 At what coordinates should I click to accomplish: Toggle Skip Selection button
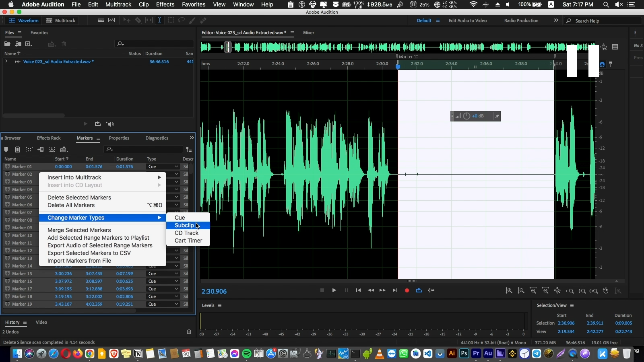coord(431,290)
